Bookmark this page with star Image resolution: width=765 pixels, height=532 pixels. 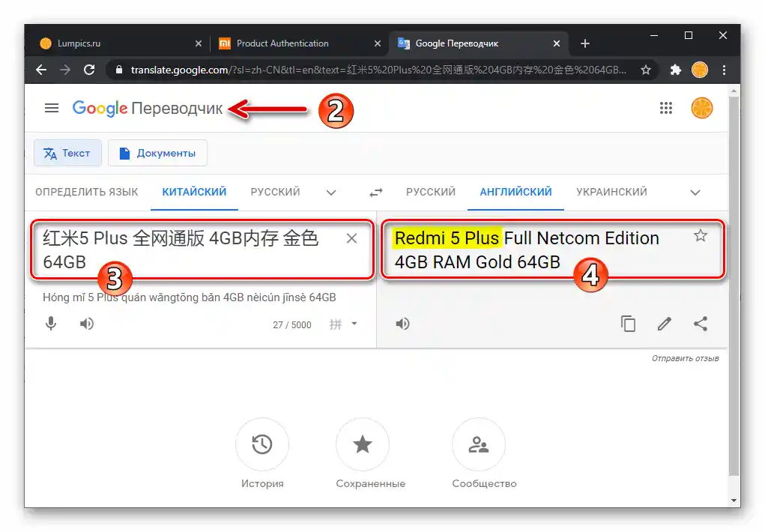click(x=645, y=70)
